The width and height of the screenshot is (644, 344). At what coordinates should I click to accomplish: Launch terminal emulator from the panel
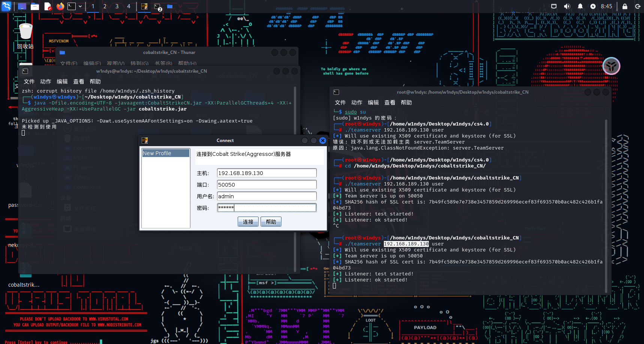point(71,6)
